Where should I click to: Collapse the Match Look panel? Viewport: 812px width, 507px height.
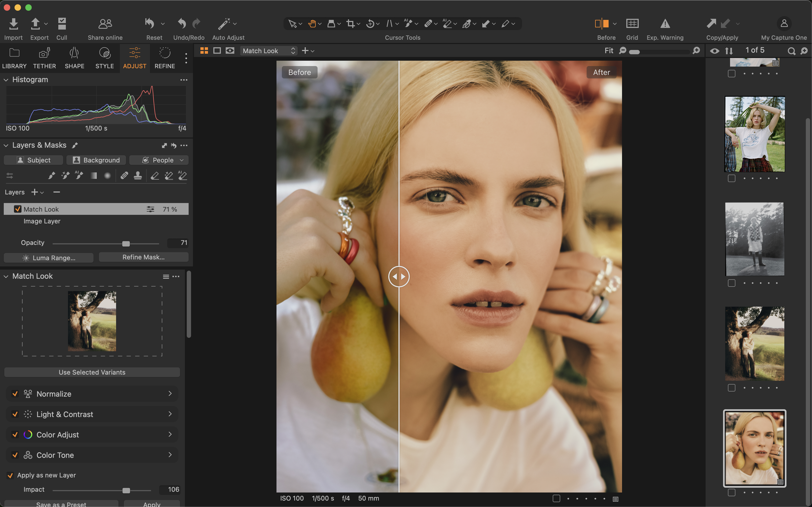[x=6, y=276]
